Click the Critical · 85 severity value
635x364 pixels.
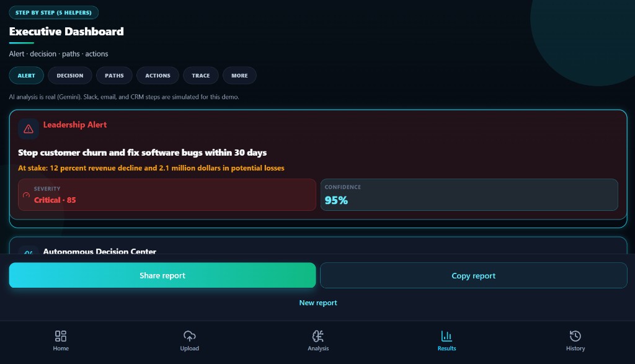(55, 200)
